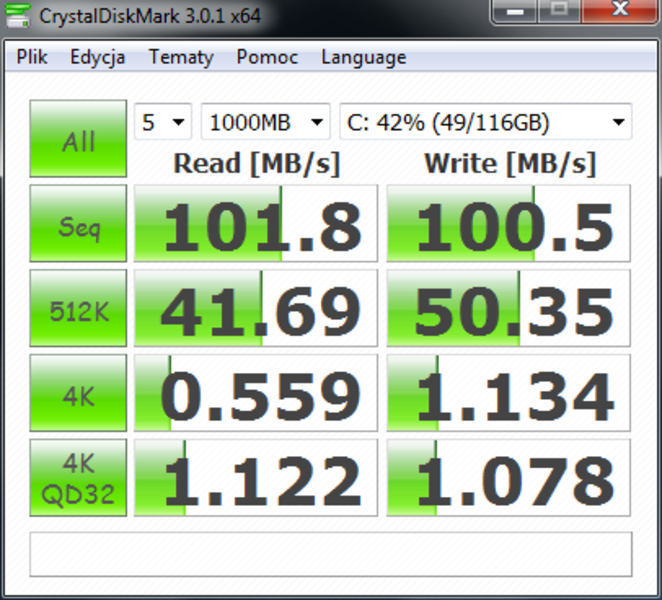The image size is (662, 600).
Task: Minimize the CrystalDiskMark window
Action: [514, 10]
